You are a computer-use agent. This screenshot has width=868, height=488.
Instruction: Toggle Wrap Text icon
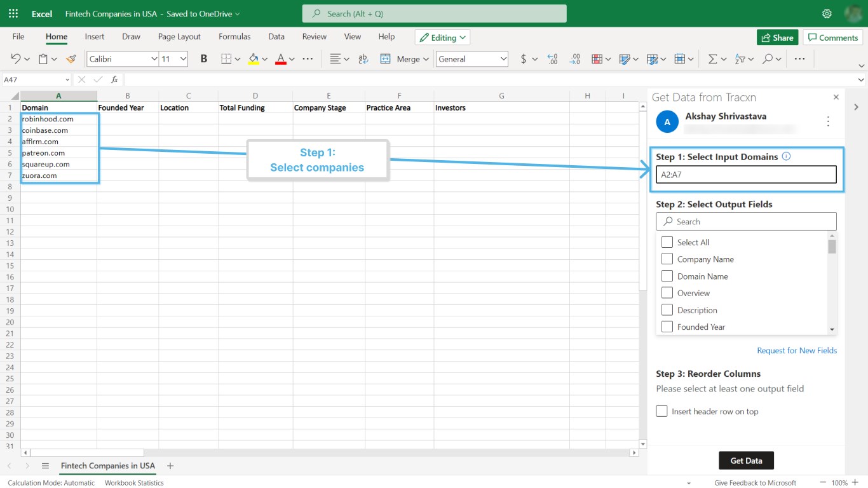tap(363, 59)
